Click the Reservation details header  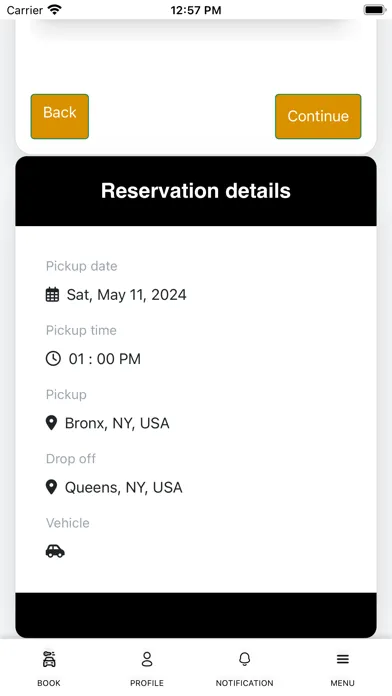pyautogui.click(x=196, y=191)
